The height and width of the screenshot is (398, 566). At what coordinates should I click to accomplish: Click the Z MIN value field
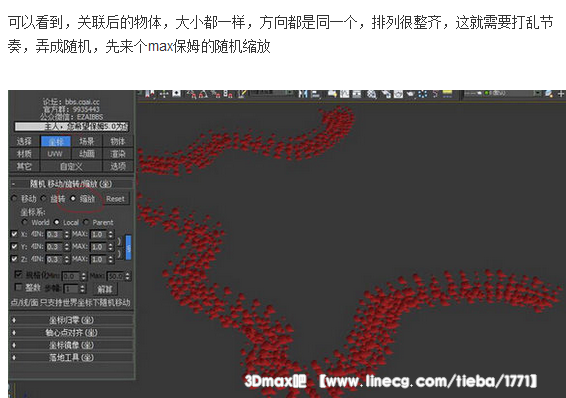(x=55, y=259)
